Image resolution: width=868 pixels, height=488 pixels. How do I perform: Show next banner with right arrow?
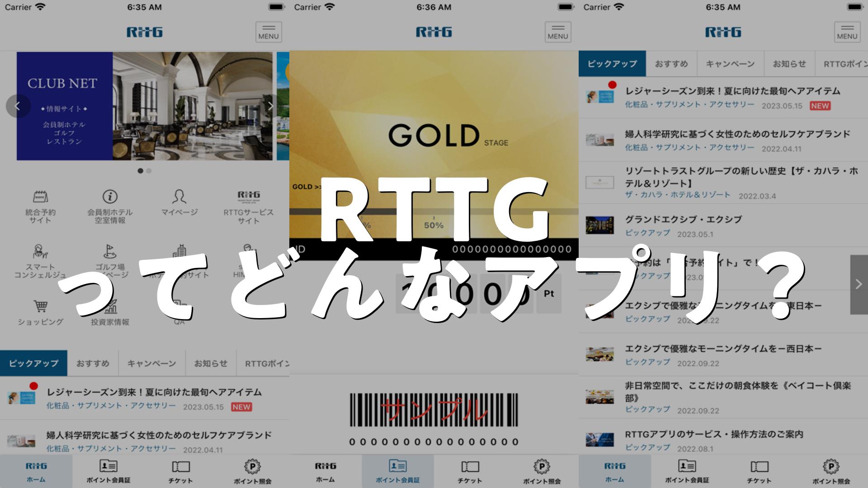coord(270,106)
